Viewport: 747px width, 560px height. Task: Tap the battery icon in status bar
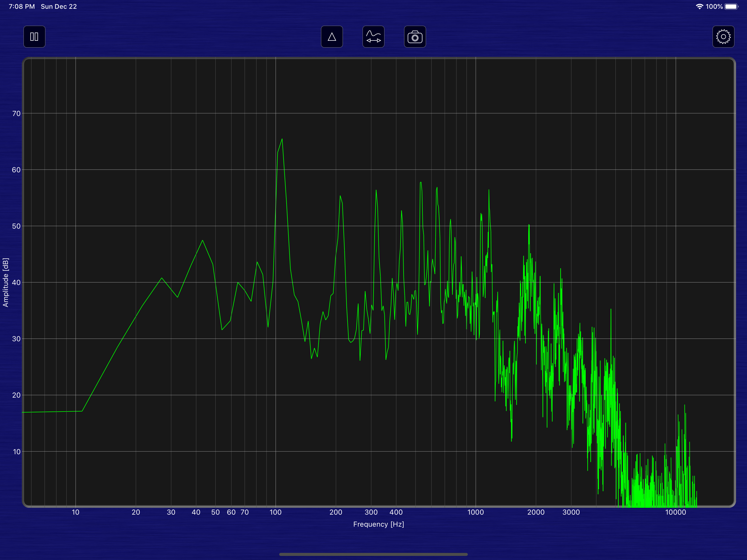(731, 6)
